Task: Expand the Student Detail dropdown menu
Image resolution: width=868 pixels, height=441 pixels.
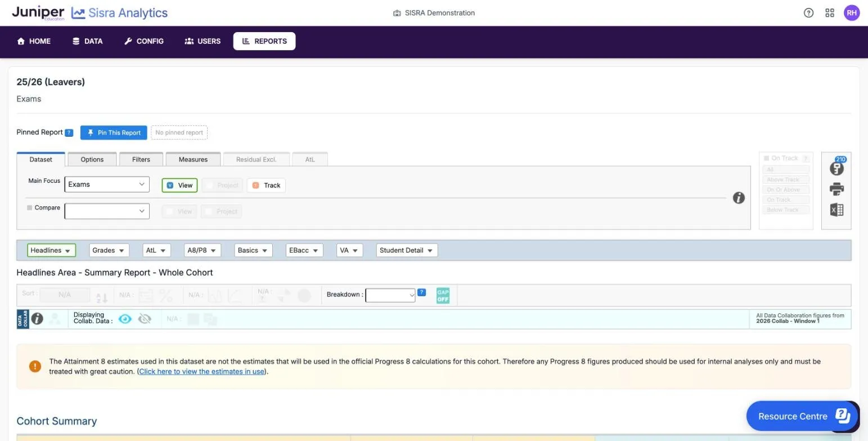Action: tap(407, 250)
